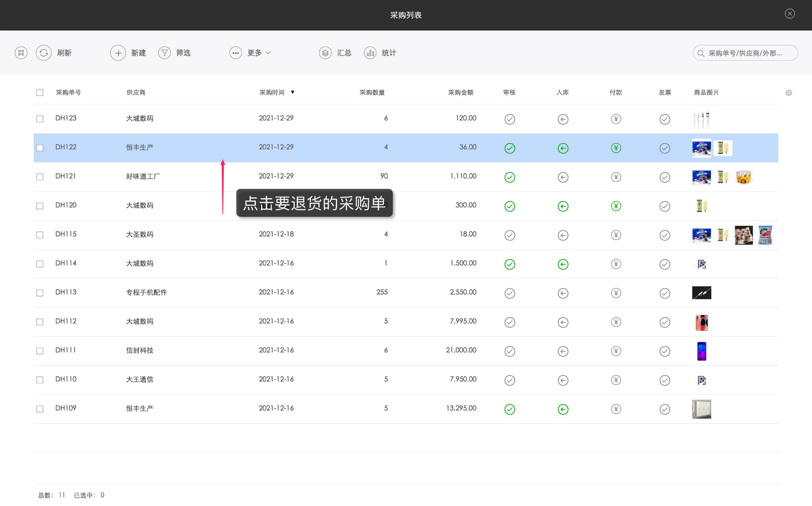Click the 付款 yen icon for DH111
This screenshot has height=506, width=812.
tap(616, 351)
